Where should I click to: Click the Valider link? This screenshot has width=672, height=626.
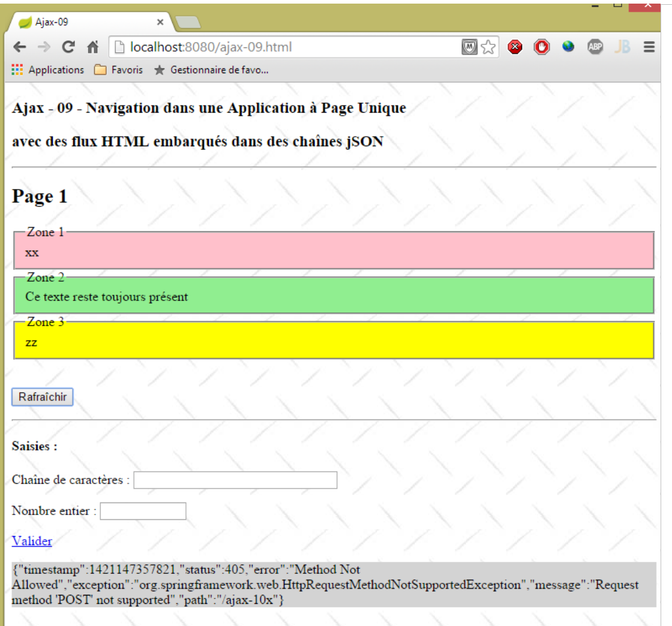tap(32, 541)
